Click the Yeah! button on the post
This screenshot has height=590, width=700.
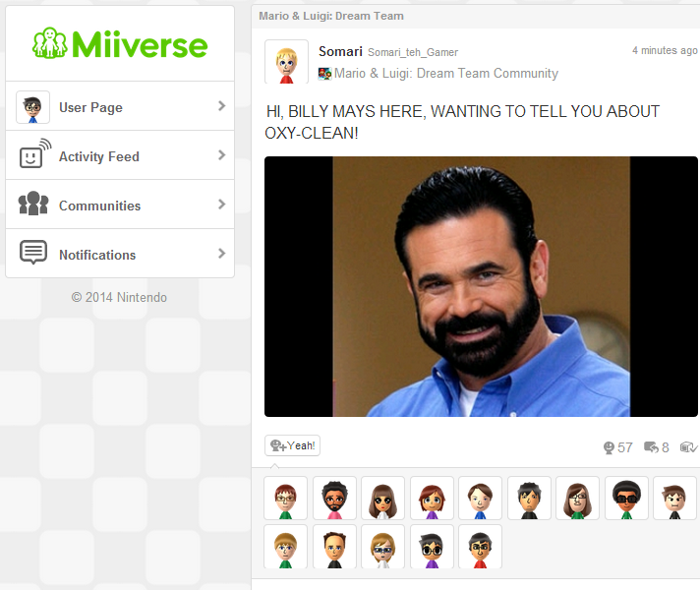(292, 445)
